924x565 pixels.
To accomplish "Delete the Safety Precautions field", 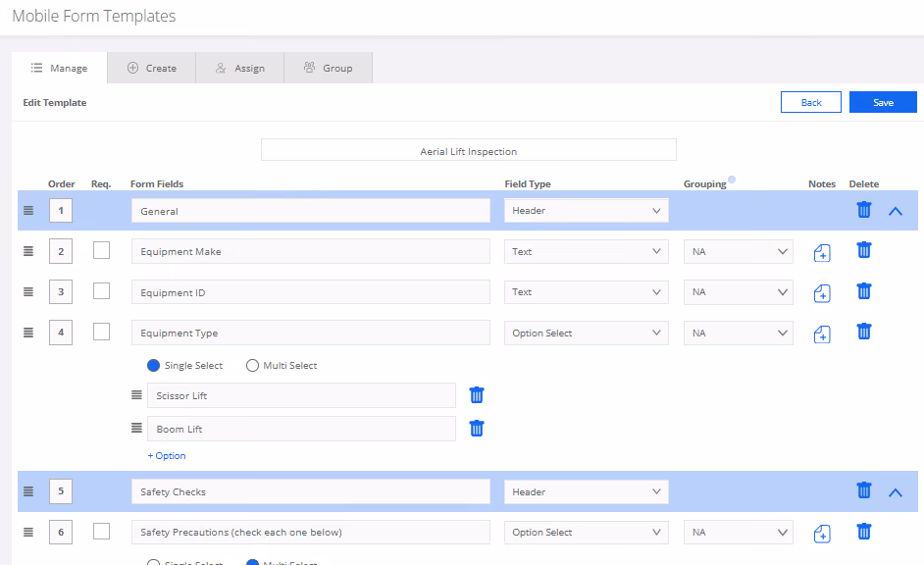I will (x=864, y=532).
